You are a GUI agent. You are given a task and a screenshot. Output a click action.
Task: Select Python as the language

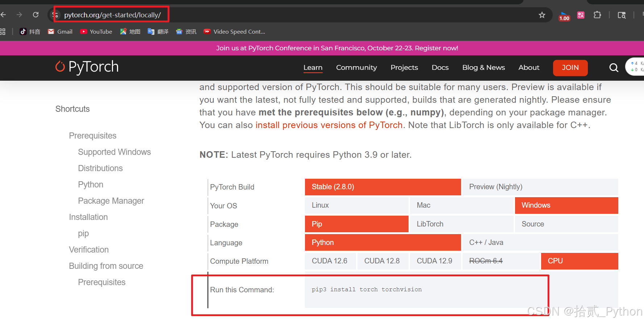(x=383, y=242)
